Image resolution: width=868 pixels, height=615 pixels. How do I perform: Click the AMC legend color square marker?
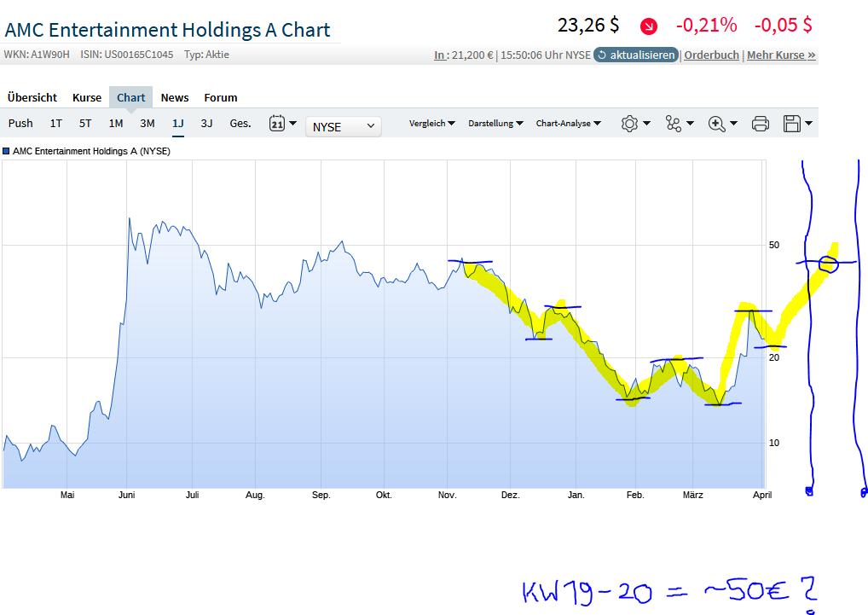click(8, 151)
